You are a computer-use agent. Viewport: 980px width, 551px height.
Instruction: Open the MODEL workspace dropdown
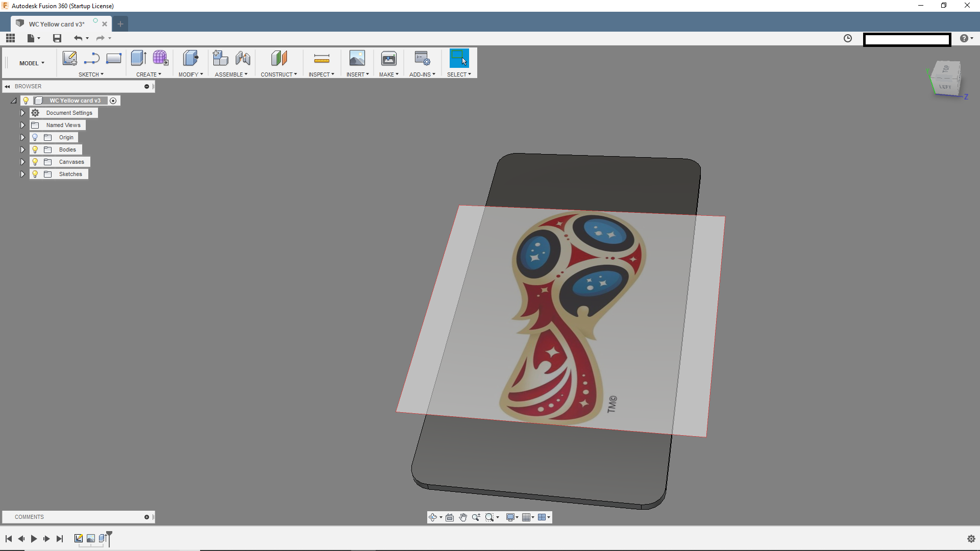[32, 63]
